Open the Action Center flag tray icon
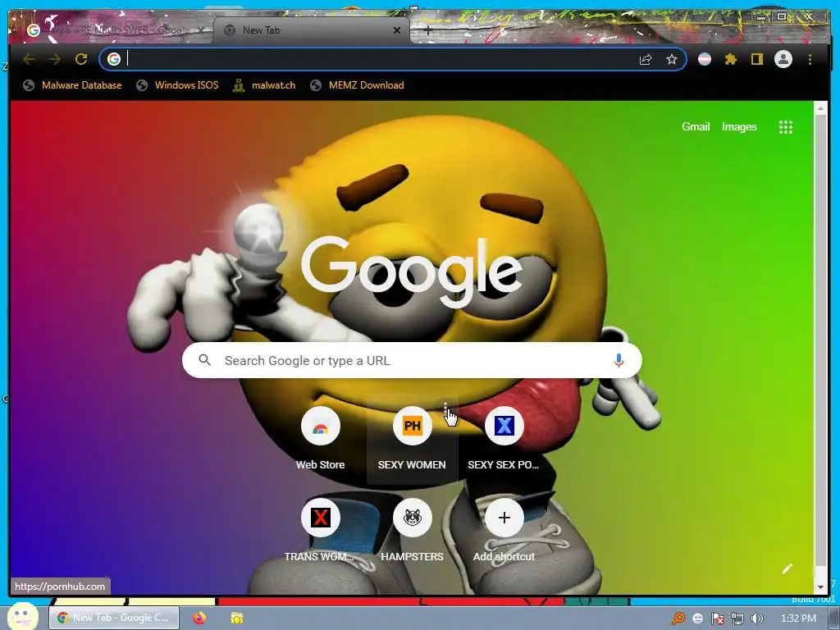 [x=717, y=619]
